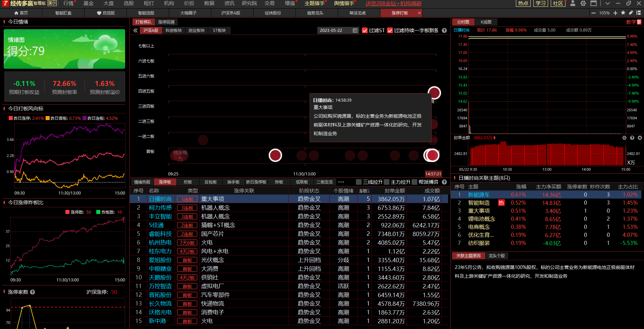Open the calendar icon in date field
This screenshot has height=329, width=644.
click(355, 31)
